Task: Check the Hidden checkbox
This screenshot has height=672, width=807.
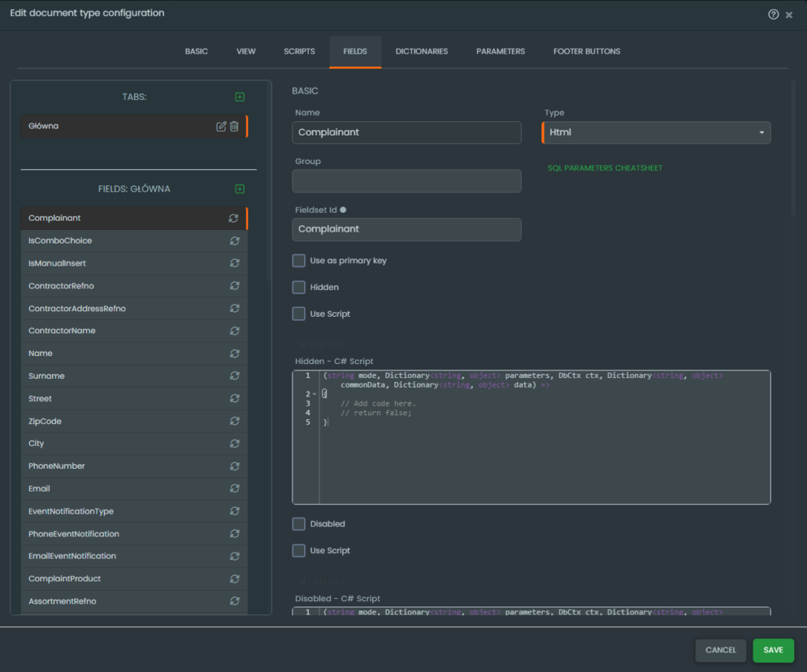Action: click(299, 288)
